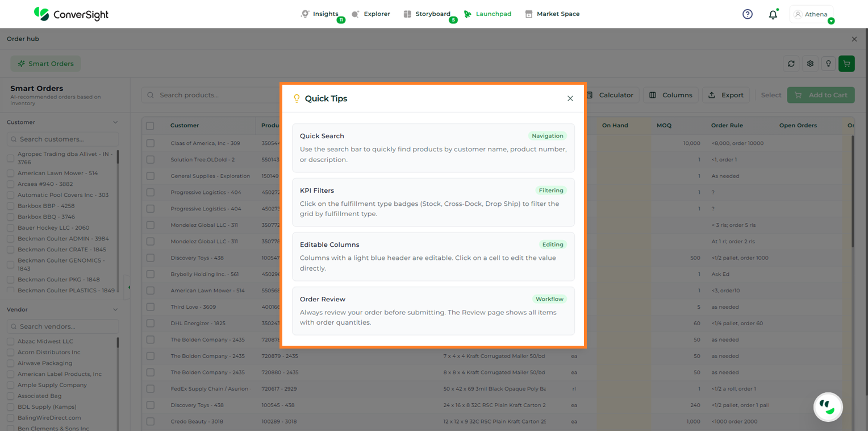Open the Athena user profile dropdown
The height and width of the screenshot is (431, 868).
811,14
